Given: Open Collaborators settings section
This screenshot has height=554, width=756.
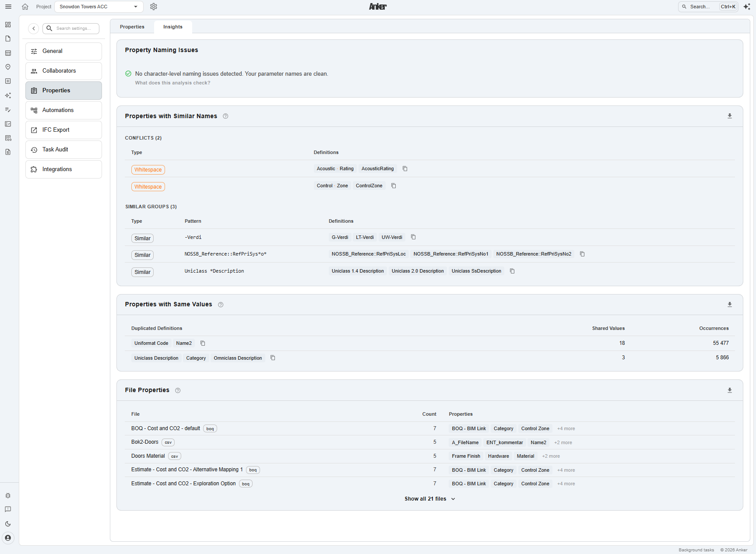Looking at the screenshot, I should click(x=64, y=71).
